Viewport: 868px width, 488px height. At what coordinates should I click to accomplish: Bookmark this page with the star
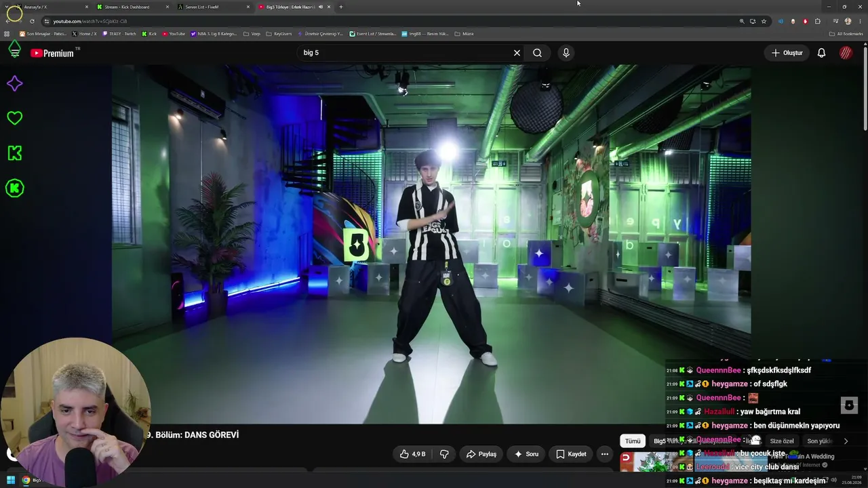(764, 21)
